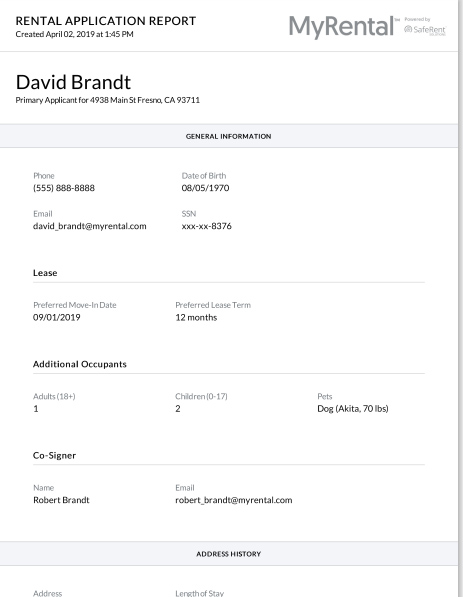Screen dimensions: 463x597
Task: Select the David Brandt applicant name heading
Action: click(73, 82)
